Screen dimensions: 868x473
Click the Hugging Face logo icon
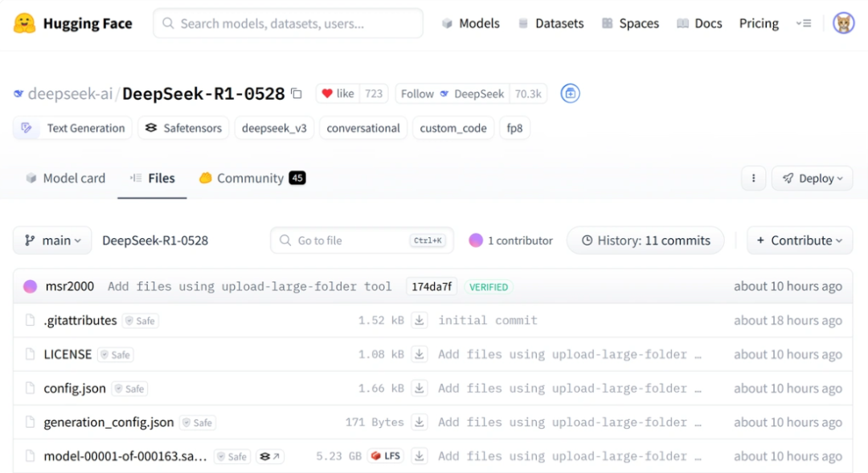24,23
